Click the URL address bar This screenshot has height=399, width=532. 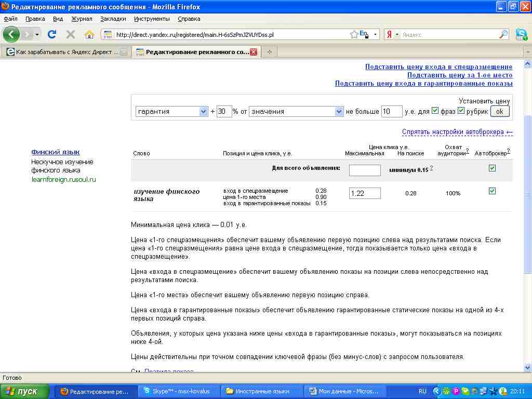coord(231,34)
